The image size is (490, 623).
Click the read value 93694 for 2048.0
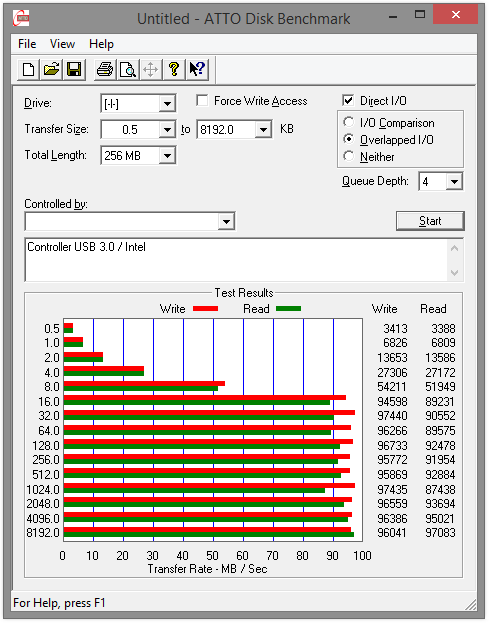click(x=440, y=504)
